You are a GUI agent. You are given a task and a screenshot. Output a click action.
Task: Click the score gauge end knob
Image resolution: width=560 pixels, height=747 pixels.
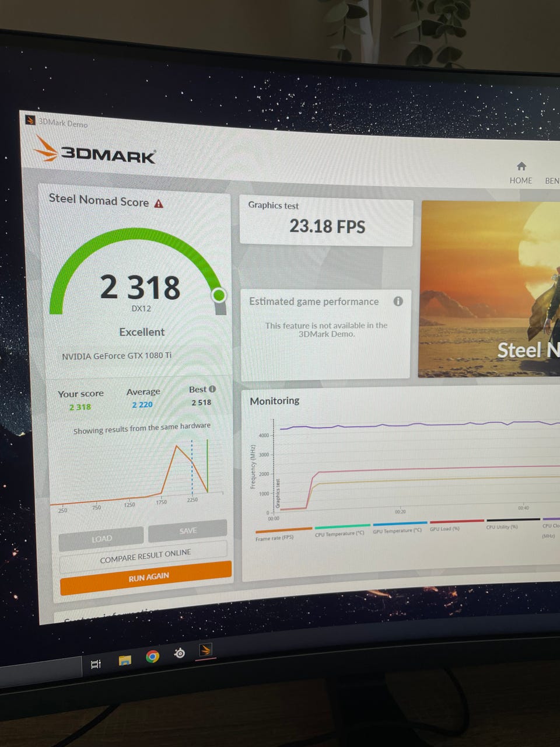219,295
